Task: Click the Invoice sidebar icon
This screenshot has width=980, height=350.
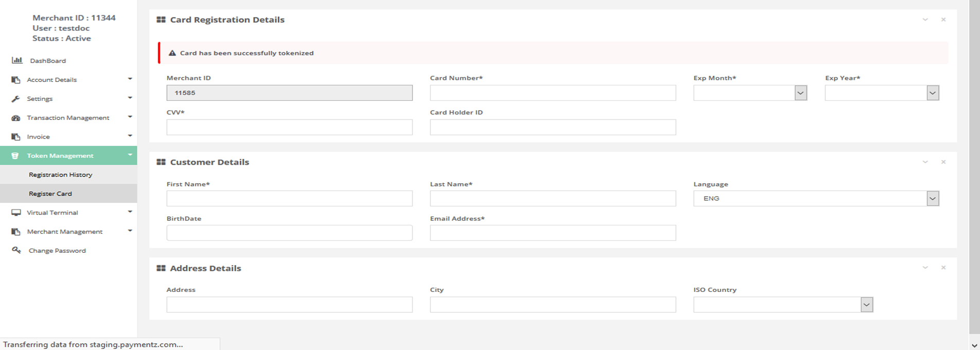Action: coord(16,137)
